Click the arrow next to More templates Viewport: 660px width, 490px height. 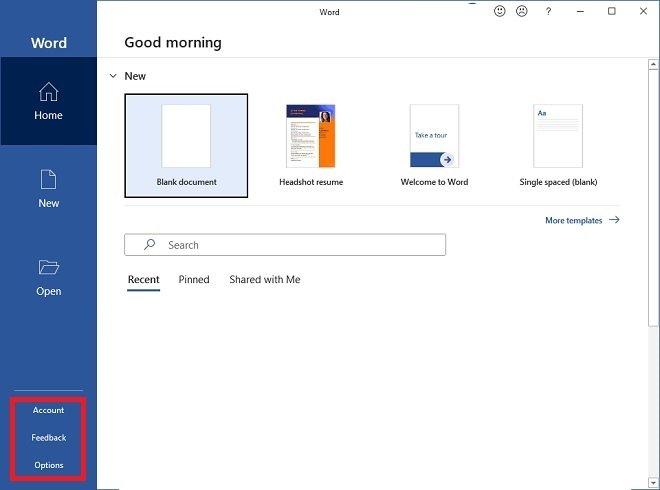pyautogui.click(x=614, y=220)
